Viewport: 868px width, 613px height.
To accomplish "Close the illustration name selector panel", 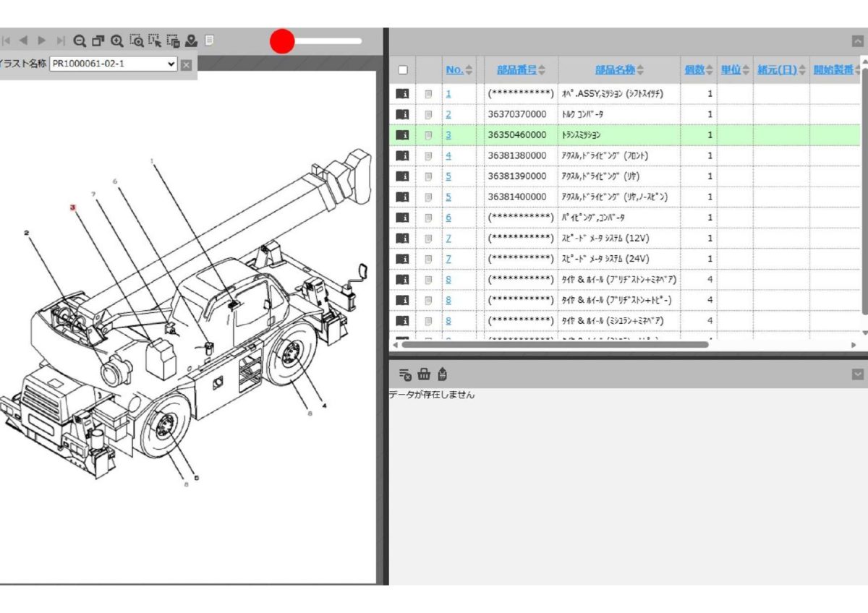I will pyautogui.click(x=186, y=64).
